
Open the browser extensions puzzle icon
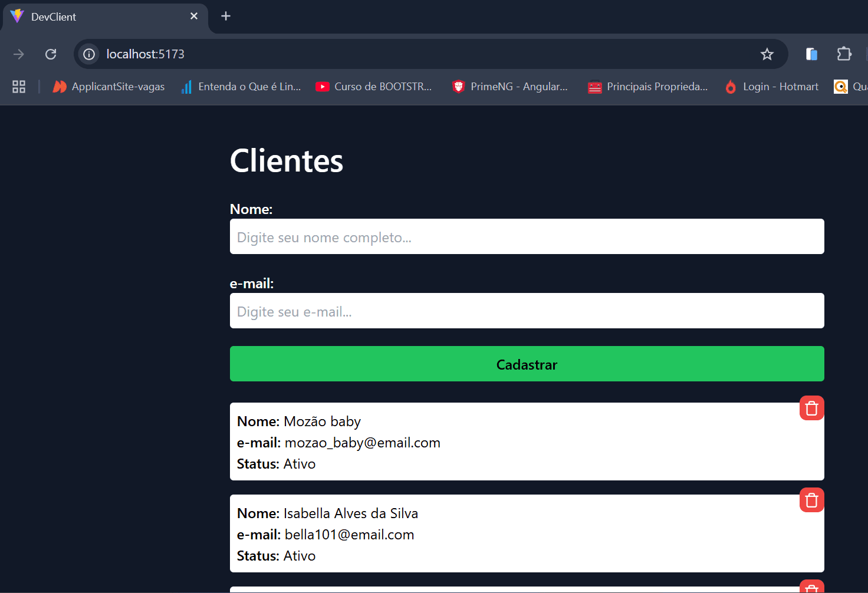click(844, 54)
